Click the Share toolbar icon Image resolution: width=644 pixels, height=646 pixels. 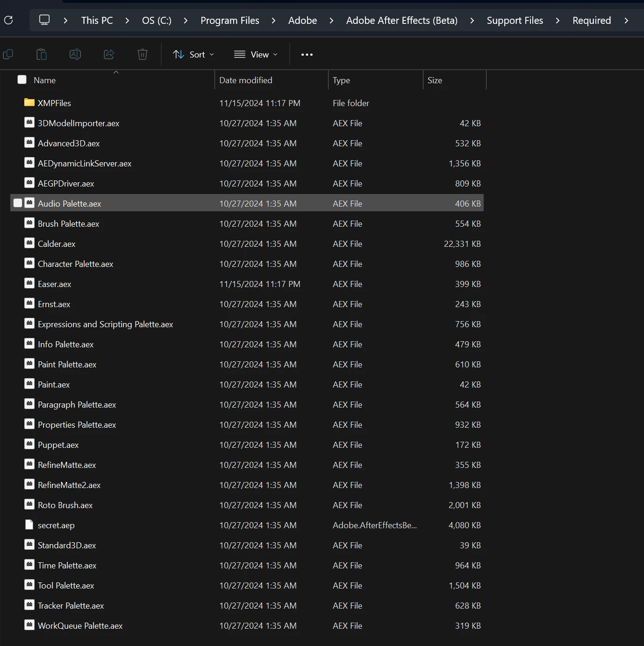[109, 54]
